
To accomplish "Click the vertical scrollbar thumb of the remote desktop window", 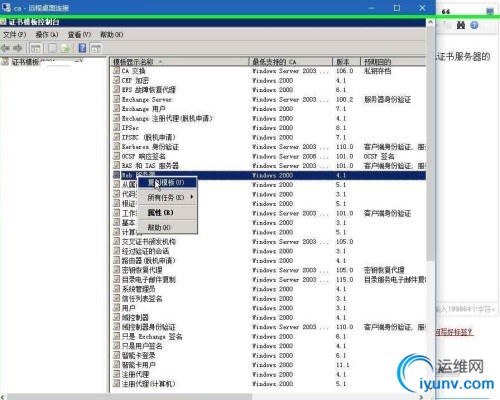I will click(x=430, y=143).
